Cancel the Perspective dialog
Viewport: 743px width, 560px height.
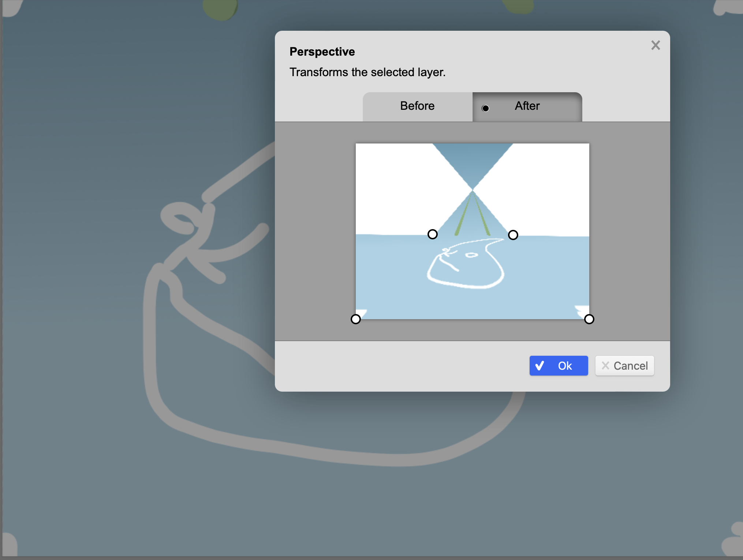(x=624, y=366)
